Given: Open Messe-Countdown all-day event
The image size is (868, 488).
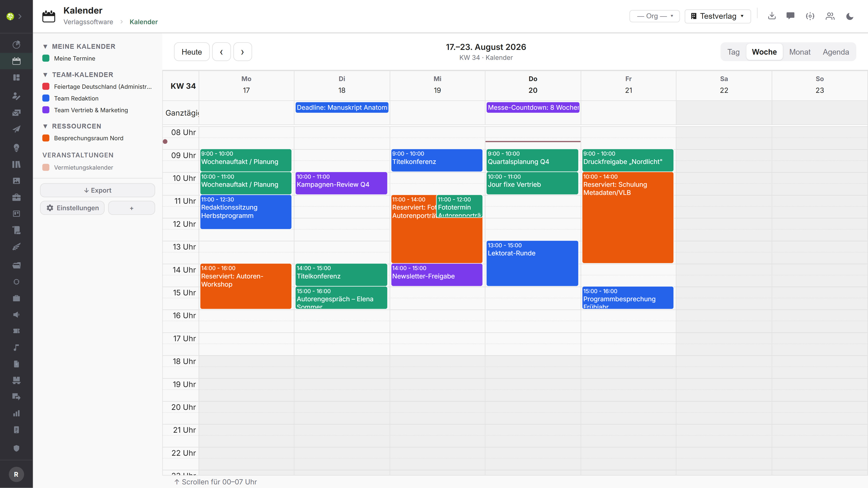Looking at the screenshot, I should pyautogui.click(x=533, y=107).
